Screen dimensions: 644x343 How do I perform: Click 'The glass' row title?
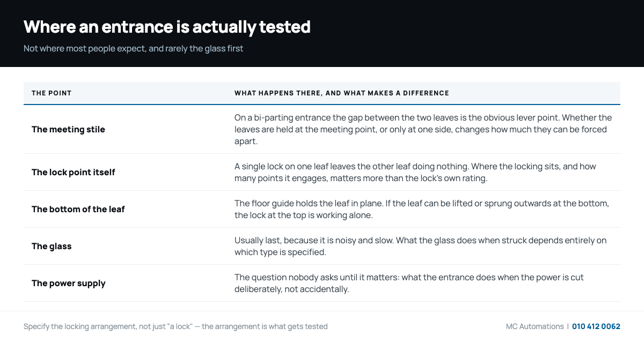[x=52, y=246]
